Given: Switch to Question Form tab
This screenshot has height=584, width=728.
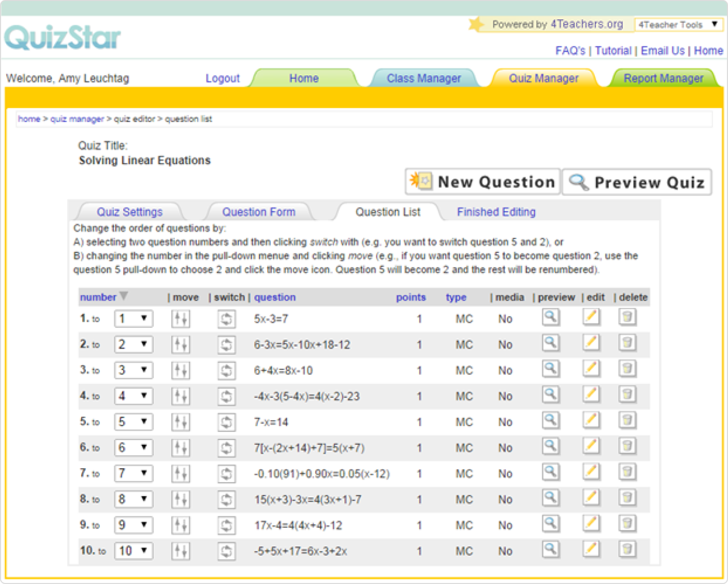Looking at the screenshot, I should (258, 212).
